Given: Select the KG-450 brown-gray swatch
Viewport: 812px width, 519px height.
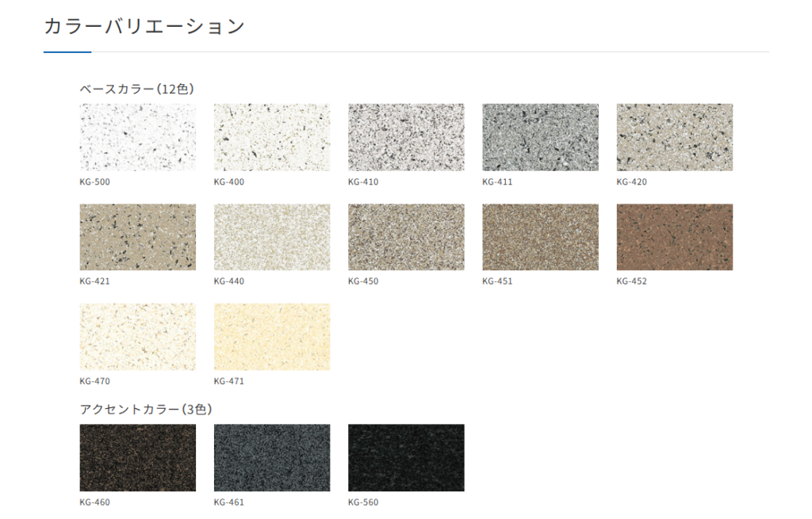Looking at the screenshot, I should pyautogui.click(x=406, y=237).
